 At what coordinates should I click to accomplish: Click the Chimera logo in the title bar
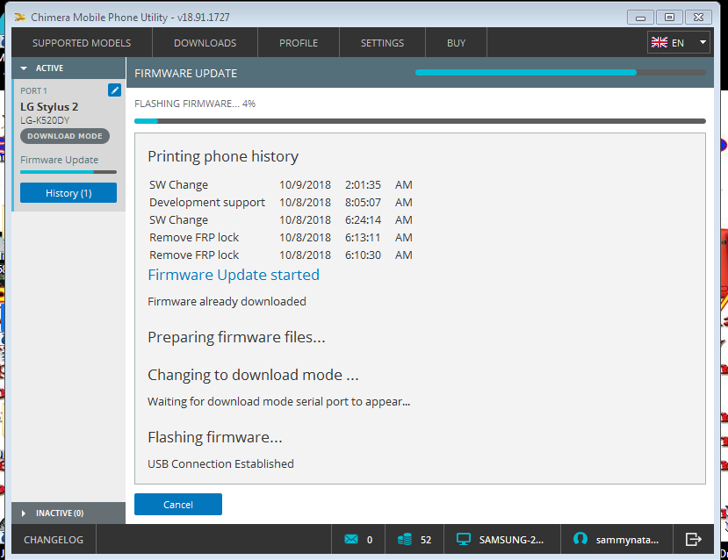click(x=19, y=18)
